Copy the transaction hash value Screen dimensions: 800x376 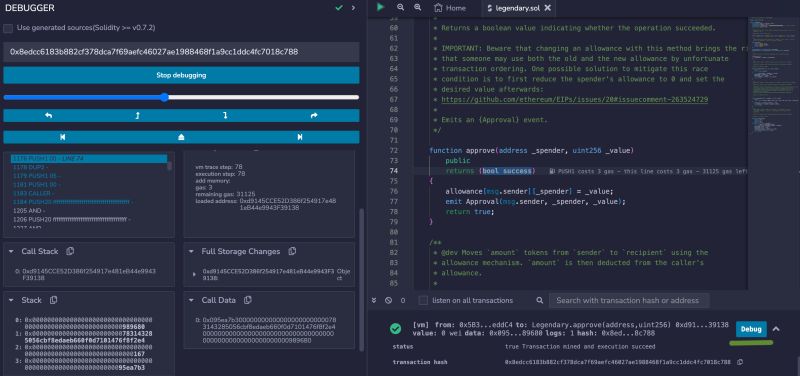pyautogui.click(x=740, y=362)
